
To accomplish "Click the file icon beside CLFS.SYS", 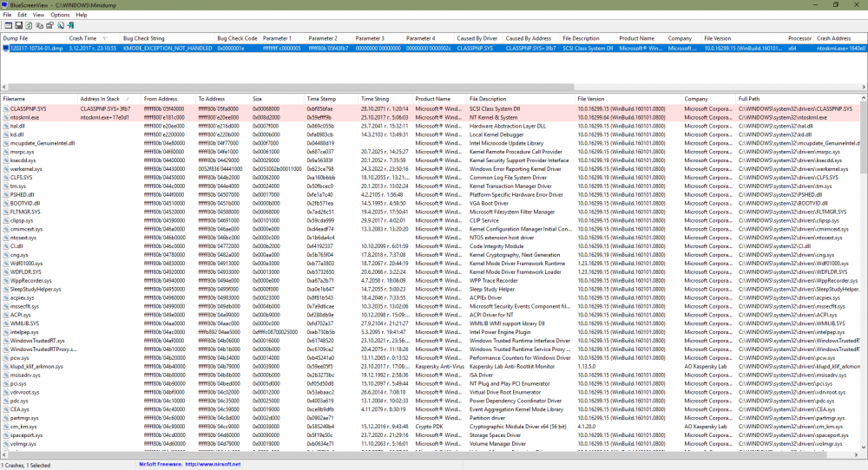I will [6, 178].
